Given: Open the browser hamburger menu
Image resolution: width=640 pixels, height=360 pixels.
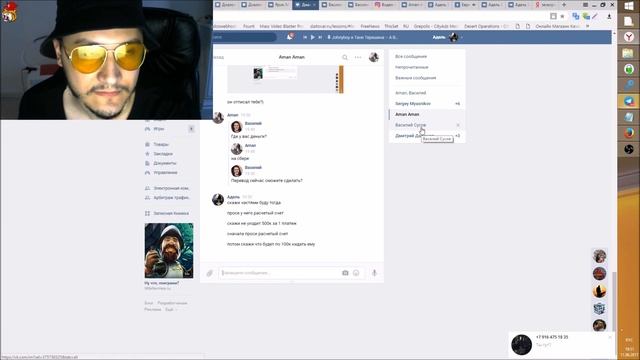Looking at the screenshot, I should 585,5.
